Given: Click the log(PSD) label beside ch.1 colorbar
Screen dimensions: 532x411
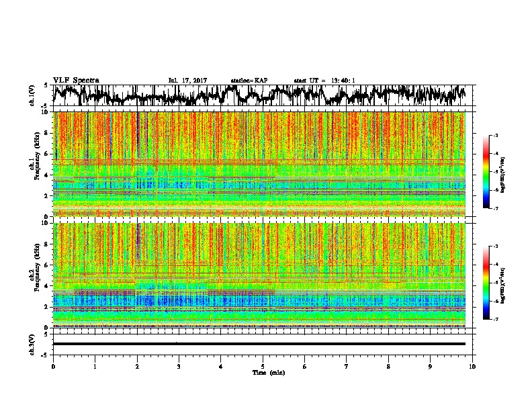Looking at the screenshot, I should click(502, 175).
